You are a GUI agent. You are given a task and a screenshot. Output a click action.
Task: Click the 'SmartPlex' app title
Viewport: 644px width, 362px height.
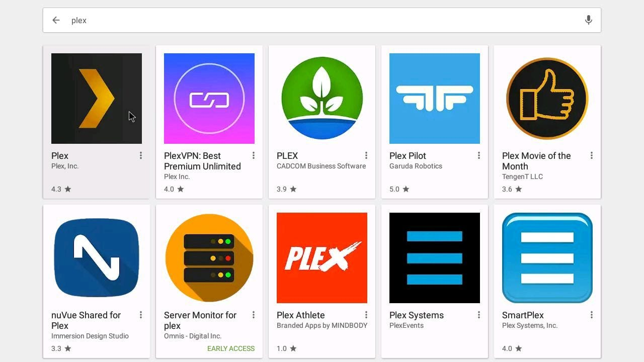[523, 315]
